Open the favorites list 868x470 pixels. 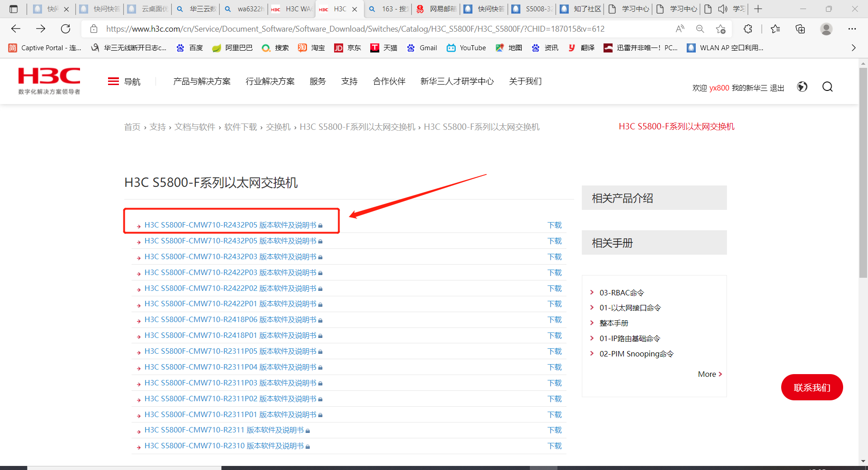[x=775, y=29]
